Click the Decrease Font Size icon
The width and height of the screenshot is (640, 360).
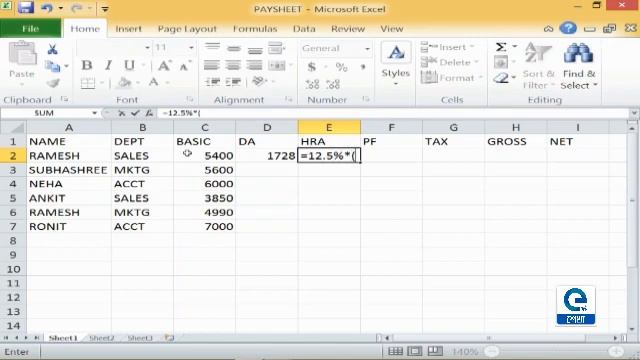pyautogui.click(x=184, y=66)
